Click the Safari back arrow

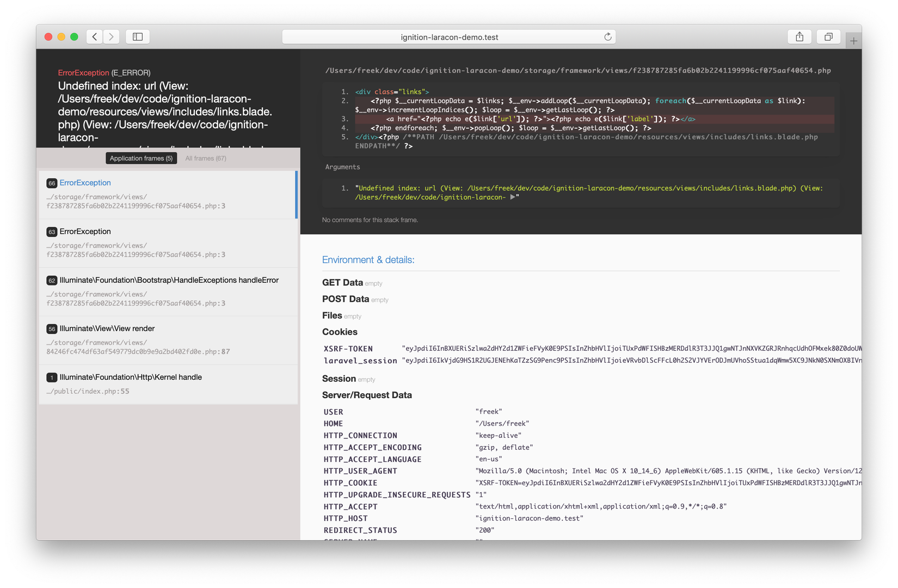95,36
